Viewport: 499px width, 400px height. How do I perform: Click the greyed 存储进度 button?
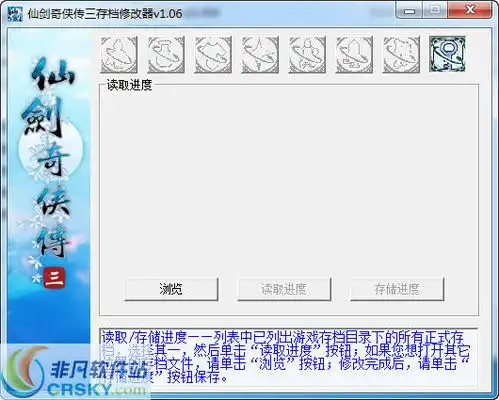pyautogui.click(x=397, y=289)
